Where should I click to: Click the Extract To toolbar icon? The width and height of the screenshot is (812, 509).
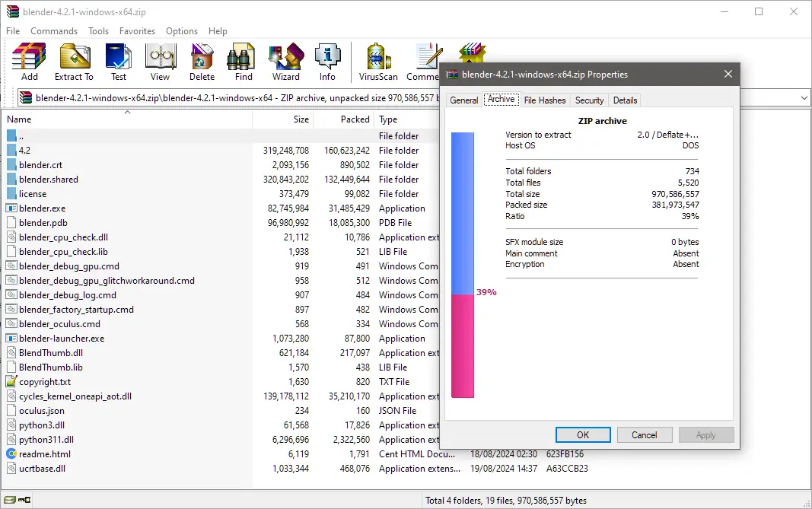pos(74,62)
